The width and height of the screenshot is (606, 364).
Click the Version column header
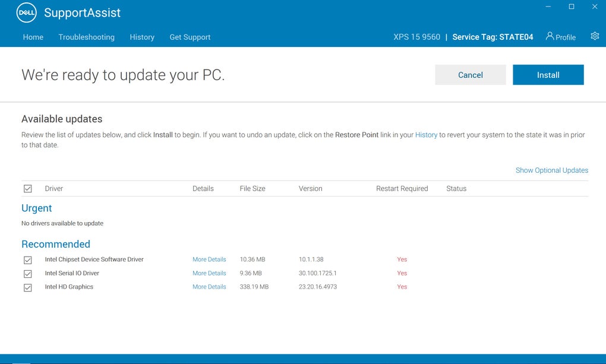coord(310,189)
